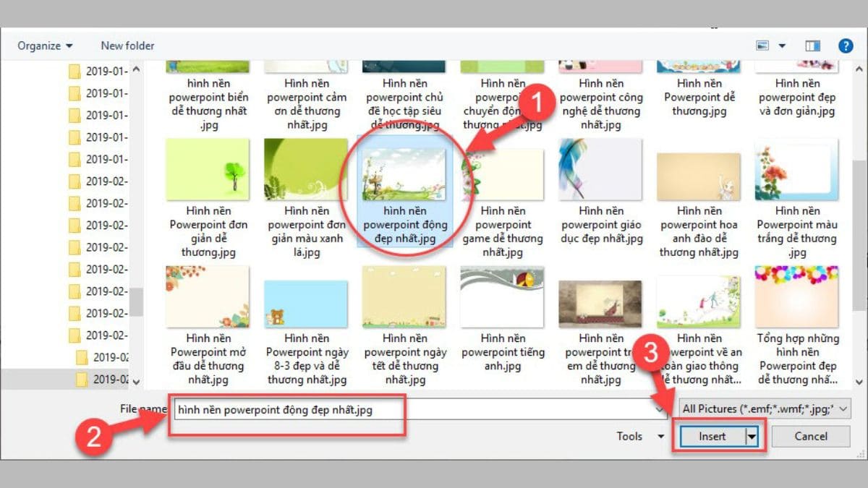Click the Insert button

click(x=712, y=436)
